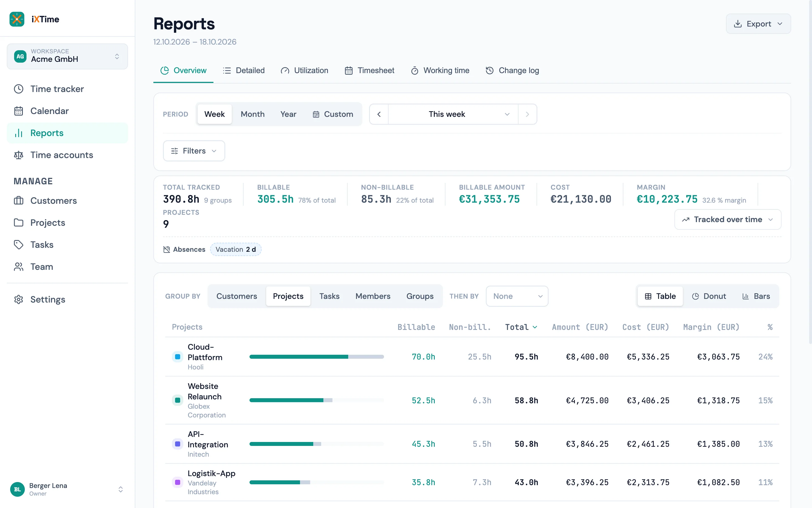Open the Export dropdown
This screenshot has height=508, width=812.
(758, 24)
